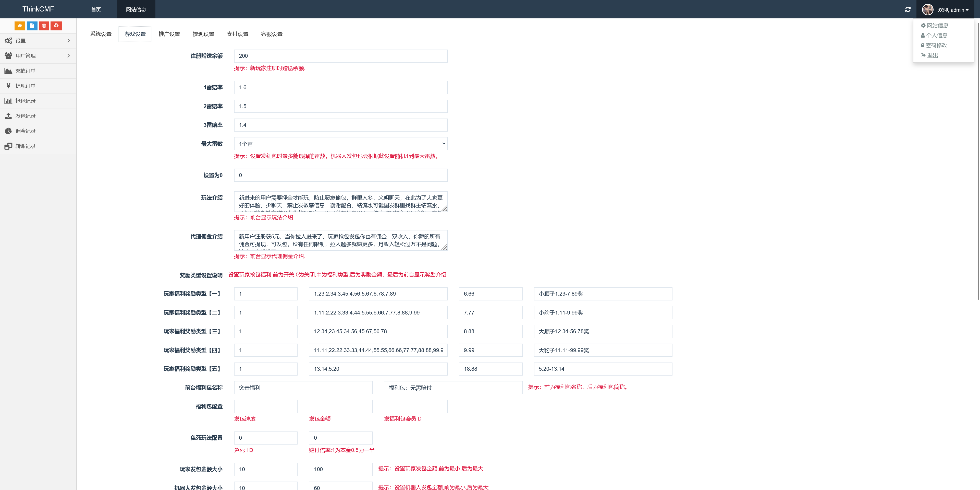
Task: Open the 最大雷数 dropdown
Action: [340, 144]
